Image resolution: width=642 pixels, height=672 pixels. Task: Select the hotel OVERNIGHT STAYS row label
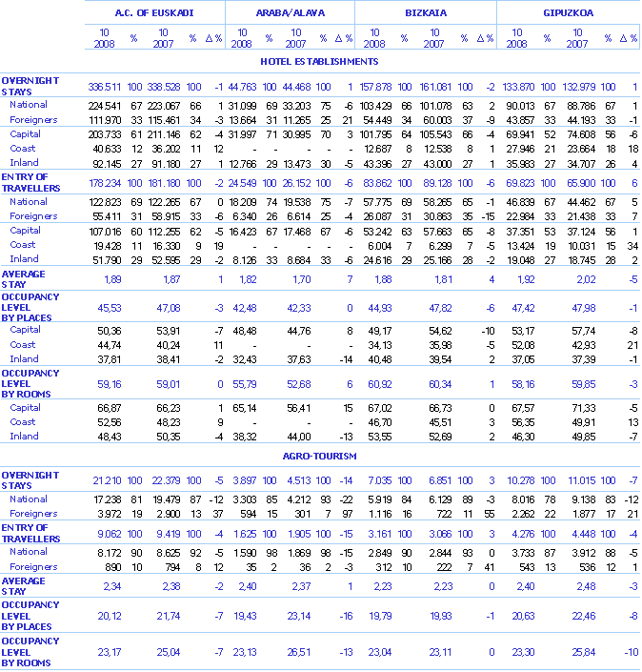click(x=30, y=86)
